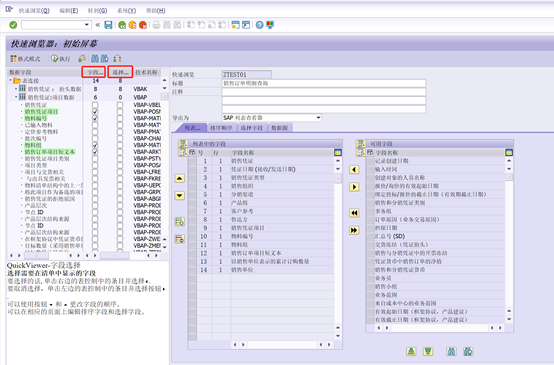Image resolution: width=554 pixels, height=365 pixels.
Task: Click the single right arrow to remove selected field
Action: pos(354,187)
